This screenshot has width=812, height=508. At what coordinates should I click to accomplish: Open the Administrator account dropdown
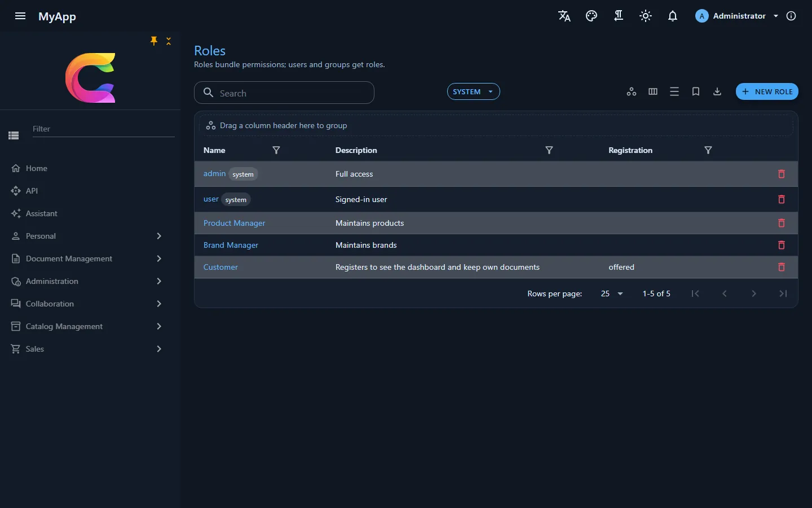(737, 16)
